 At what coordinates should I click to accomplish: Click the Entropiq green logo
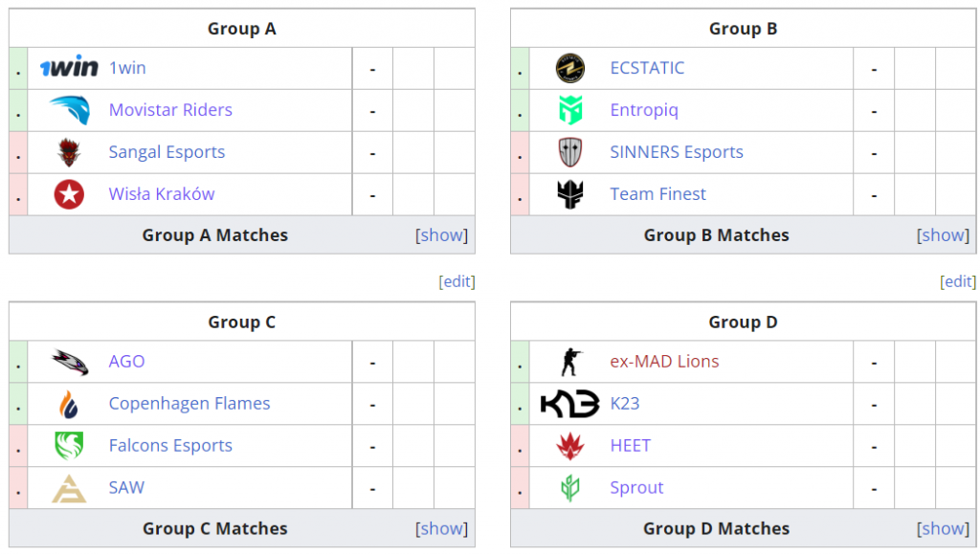[x=570, y=110]
